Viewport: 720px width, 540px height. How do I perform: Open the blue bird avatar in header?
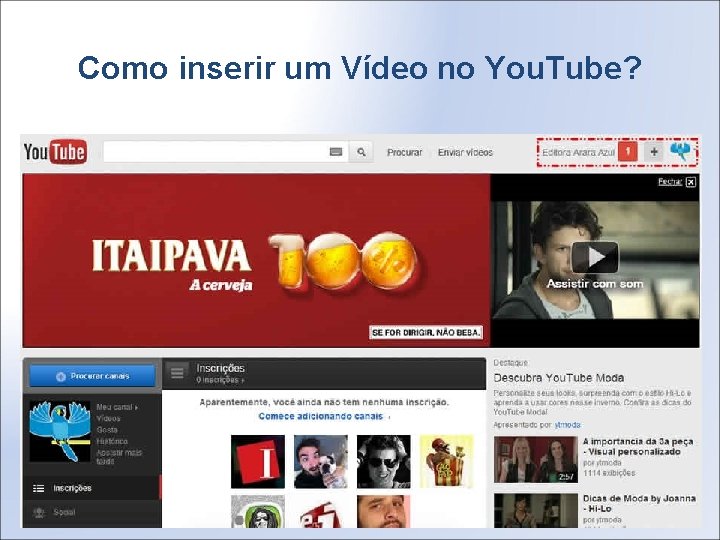(681, 151)
